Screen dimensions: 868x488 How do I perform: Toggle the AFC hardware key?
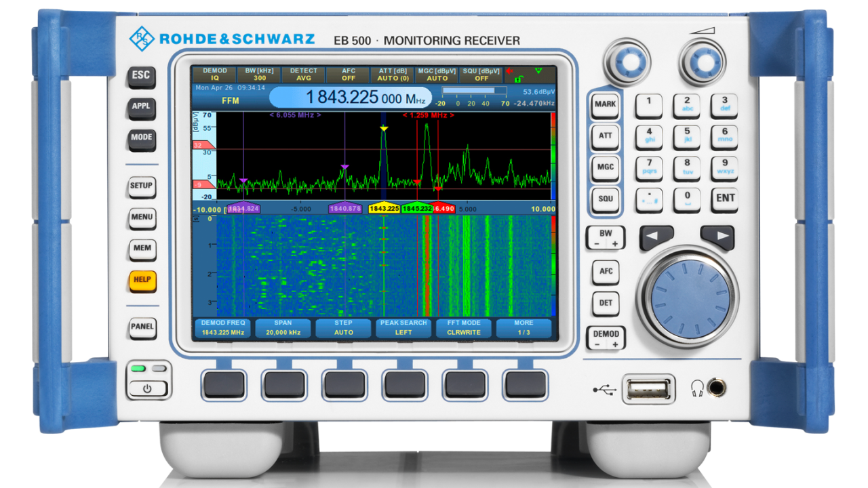pyautogui.click(x=606, y=271)
